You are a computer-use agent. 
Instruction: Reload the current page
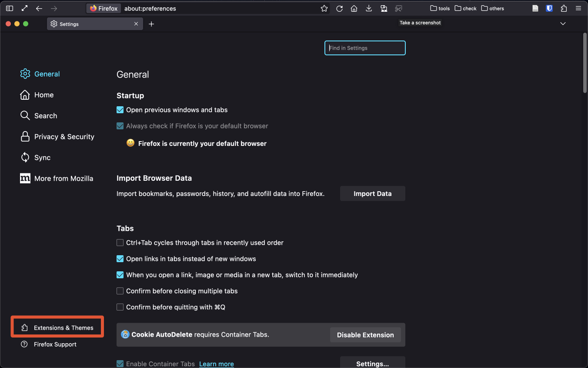(340, 8)
